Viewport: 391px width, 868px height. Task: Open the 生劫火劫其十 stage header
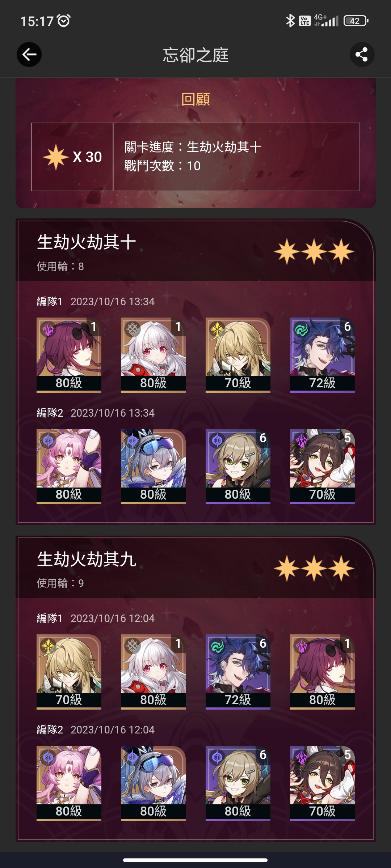point(195,251)
